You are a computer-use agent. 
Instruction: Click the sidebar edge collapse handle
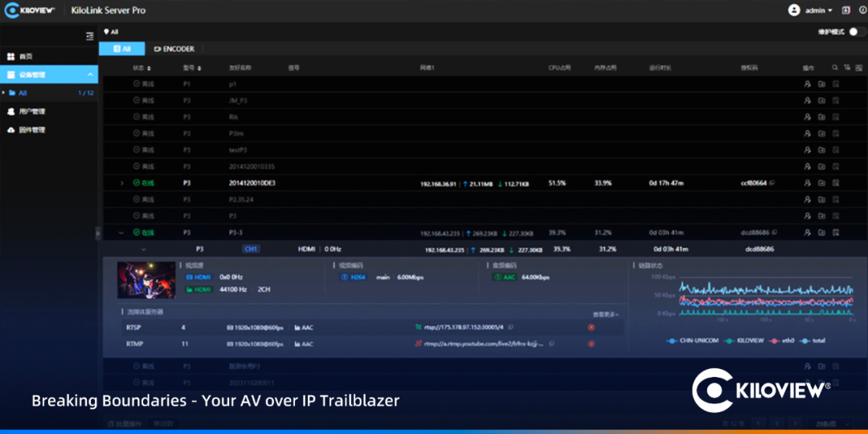(x=97, y=232)
